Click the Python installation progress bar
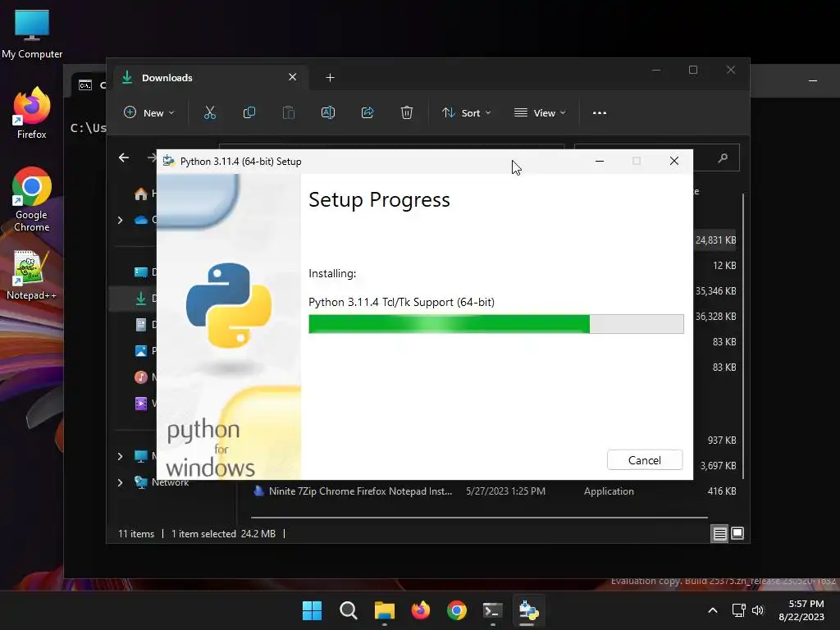 [496, 324]
